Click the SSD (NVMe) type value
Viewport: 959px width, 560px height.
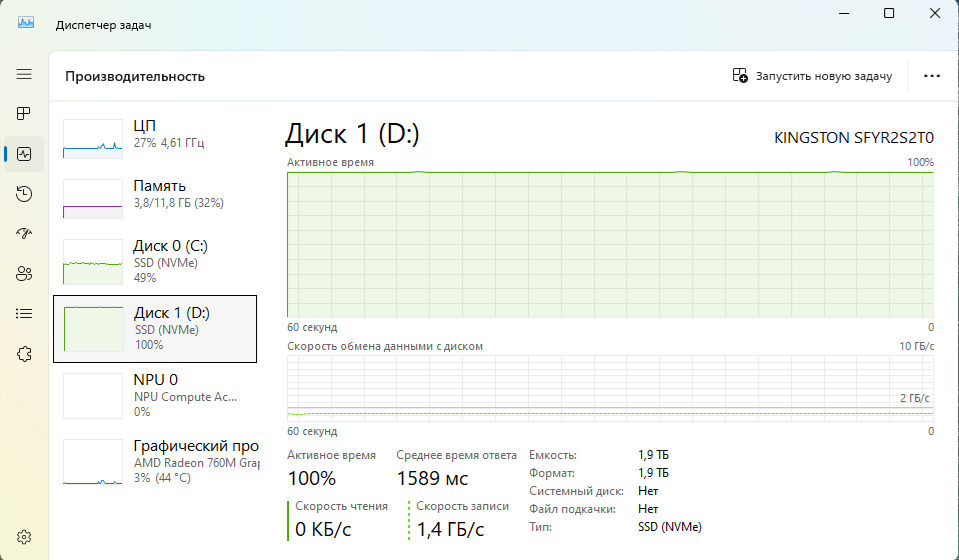(670, 526)
